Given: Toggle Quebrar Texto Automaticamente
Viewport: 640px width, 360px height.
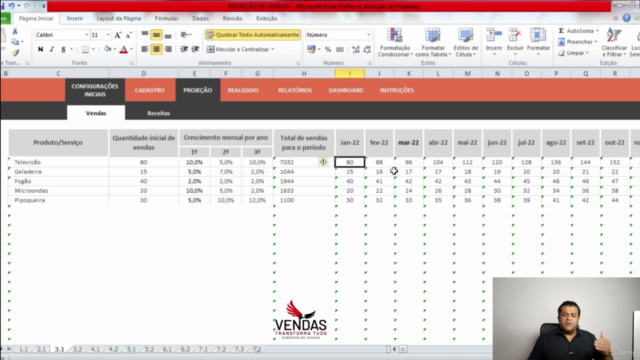Looking at the screenshot, I should (253, 35).
